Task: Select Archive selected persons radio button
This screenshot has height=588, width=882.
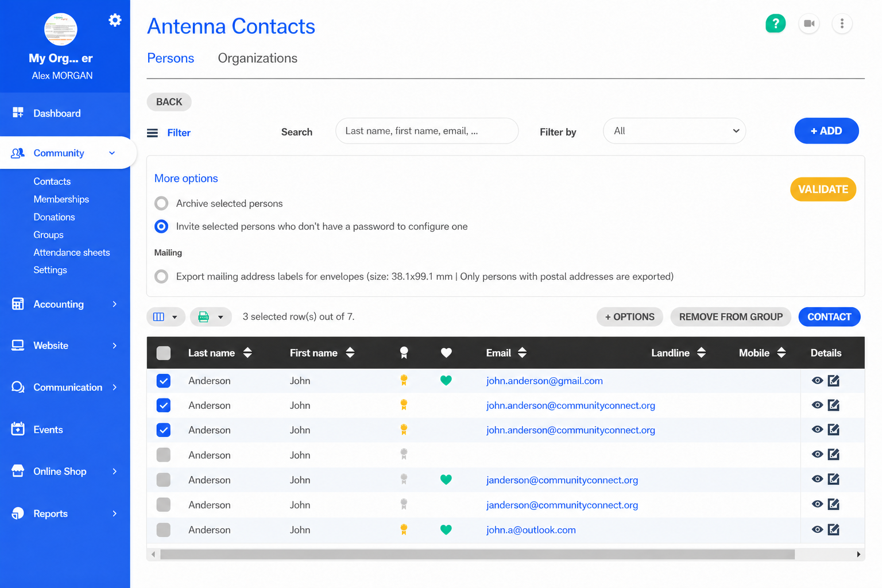Action: [x=161, y=203]
